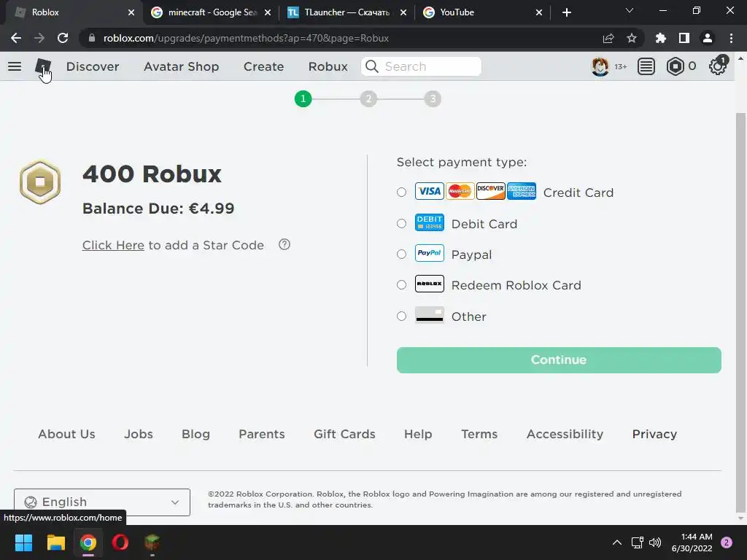Viewport: 747px width, 560px height.
Task: Select Redeem Roblox Card radio button
Action: click(402, 285)
